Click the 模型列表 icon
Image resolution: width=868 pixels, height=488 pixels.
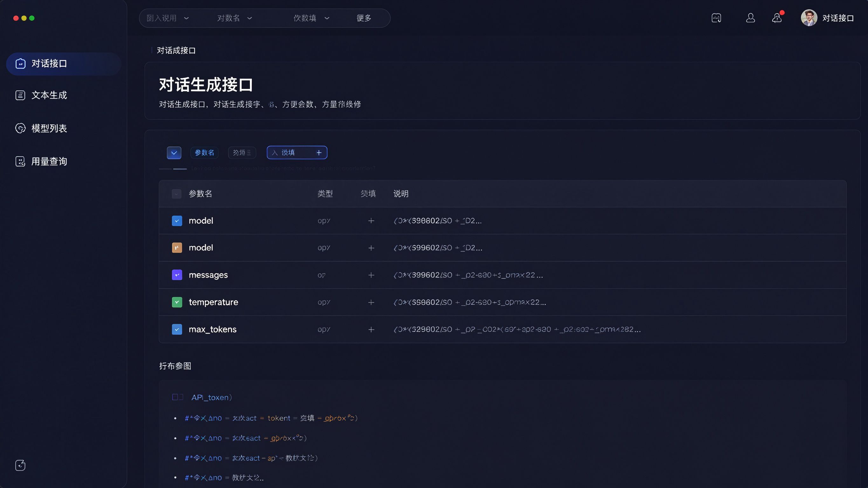pos(20,128)
